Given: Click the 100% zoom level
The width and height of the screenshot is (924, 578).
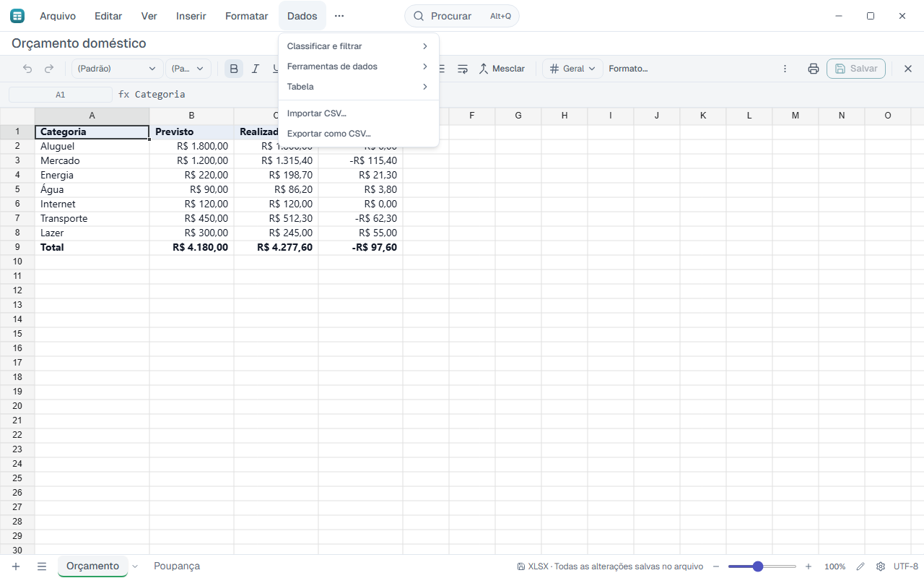Looking at the screenshot, I should click(x=835, y=566).
